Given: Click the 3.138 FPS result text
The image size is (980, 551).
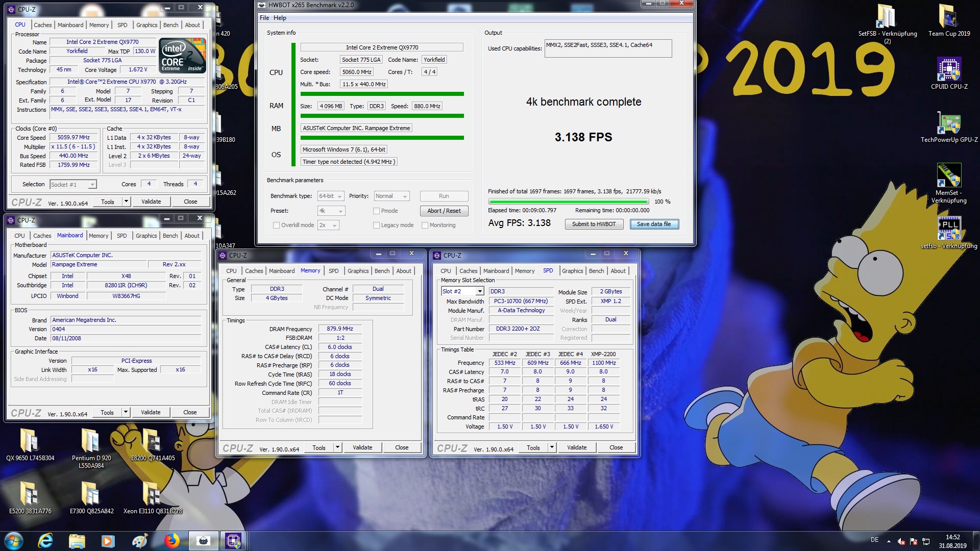Looking at the screenshot, I should tap(583, 137).
